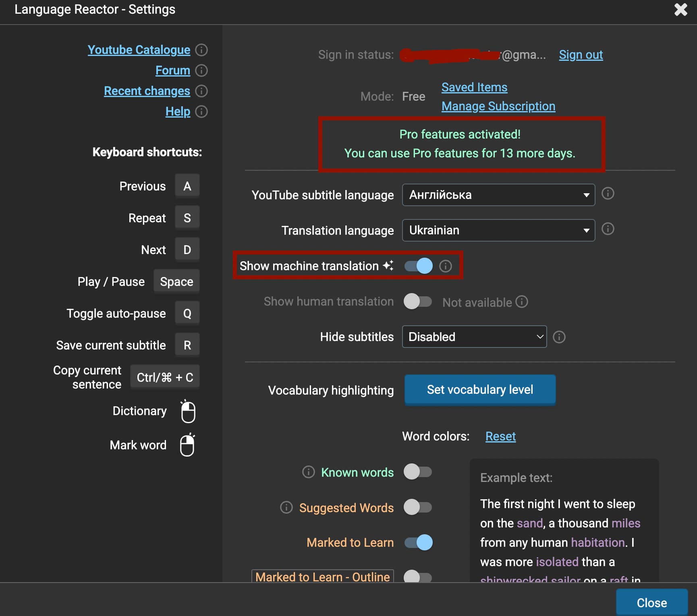Click info icon beside Forum link
This screenshot has width=697, height=616.
click(x=201, y=70)
